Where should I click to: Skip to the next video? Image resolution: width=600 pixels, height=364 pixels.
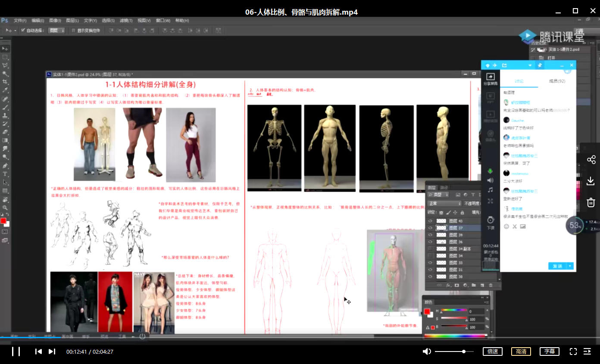52,352
